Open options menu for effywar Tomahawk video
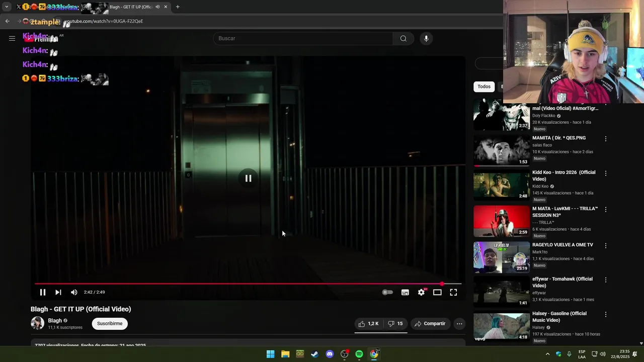This screenshot has width=644, height=362. click(x=606, y=280)
